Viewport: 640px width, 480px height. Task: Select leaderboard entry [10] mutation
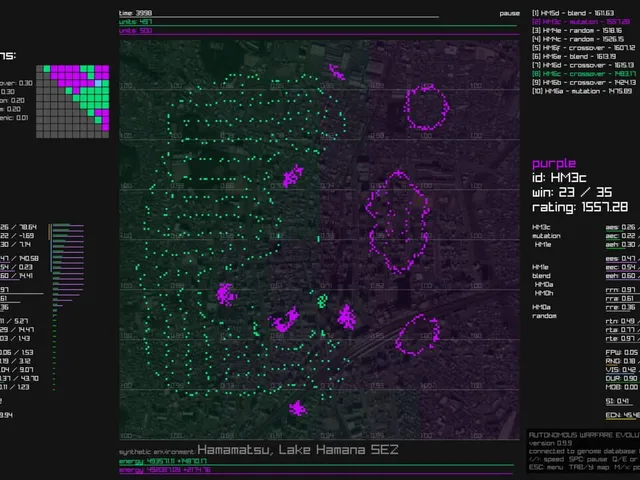[x=582, y=91]
